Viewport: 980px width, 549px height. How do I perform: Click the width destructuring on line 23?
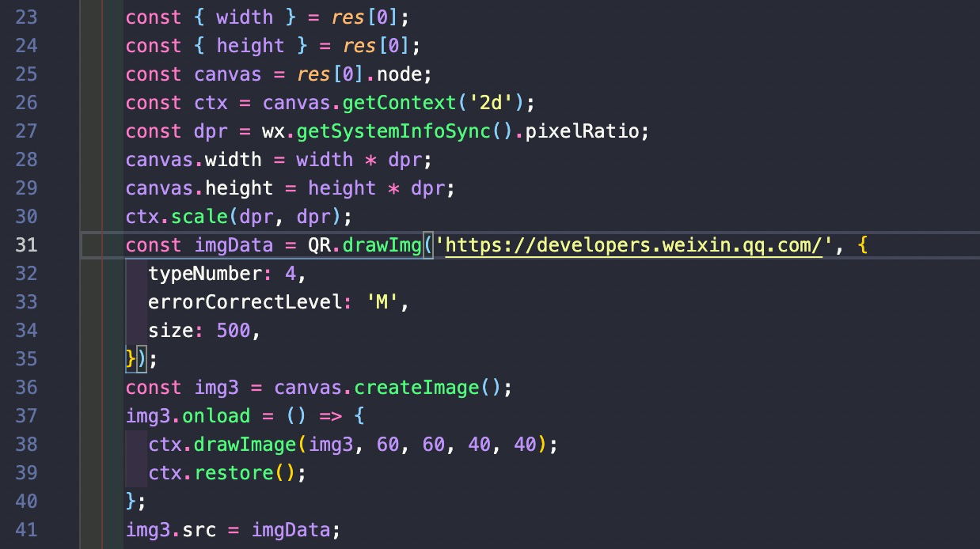(245, 17)
